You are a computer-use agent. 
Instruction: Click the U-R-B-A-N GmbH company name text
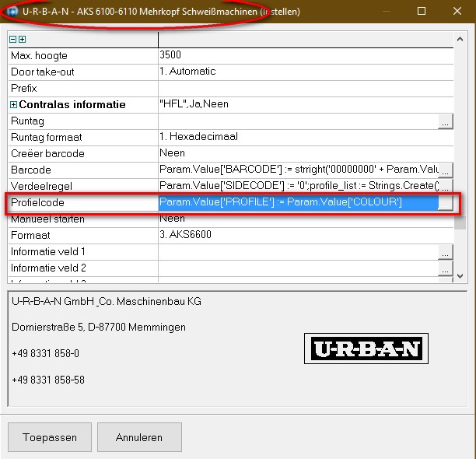[x=107, y=301]
